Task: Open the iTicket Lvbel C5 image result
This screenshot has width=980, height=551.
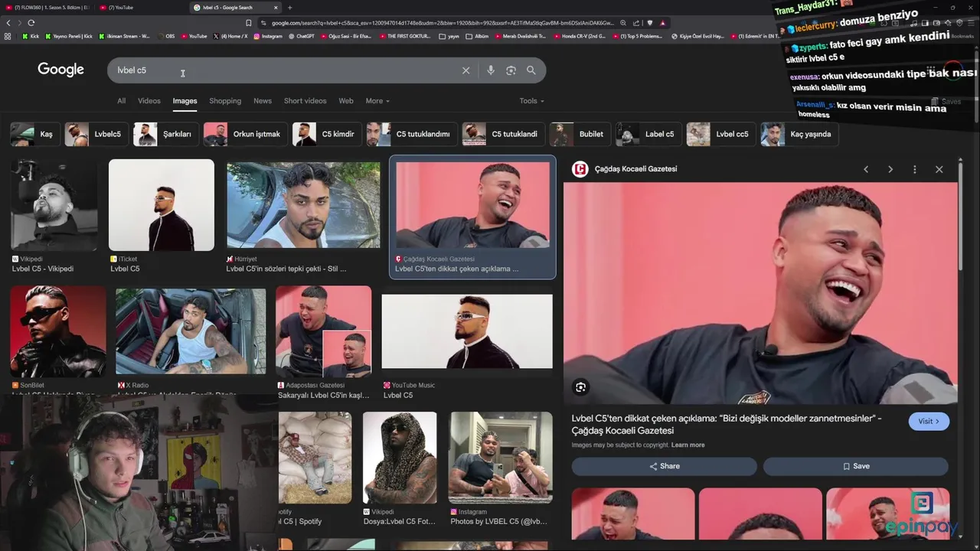Action: point(162,205)
